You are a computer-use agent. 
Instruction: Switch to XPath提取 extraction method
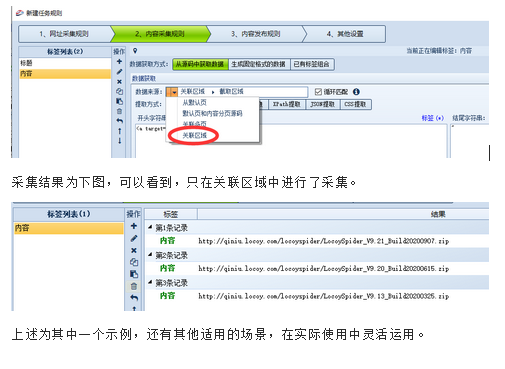[287, 104]
